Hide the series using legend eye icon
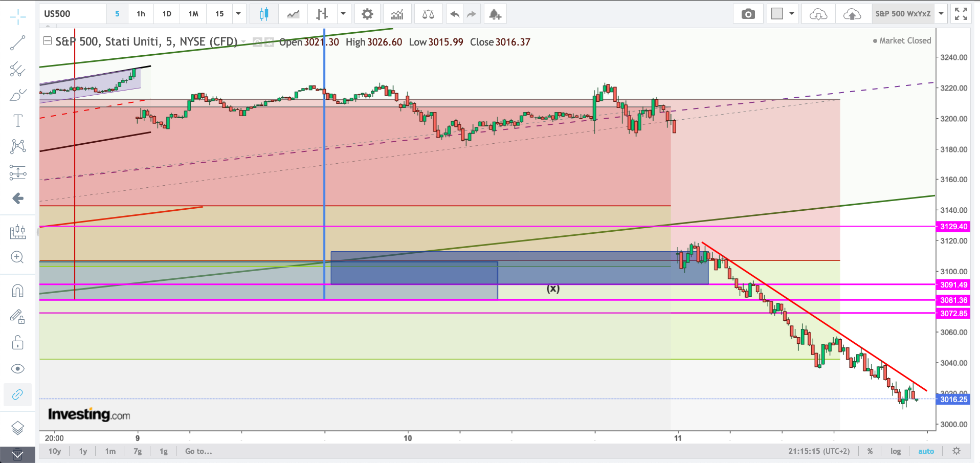Image resolution: width=980 pixels, height=463 pixels. point(257,42)
